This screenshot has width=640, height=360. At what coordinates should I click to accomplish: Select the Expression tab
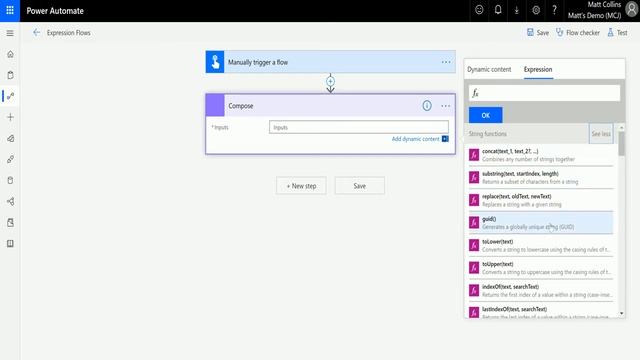coord(538,69)
